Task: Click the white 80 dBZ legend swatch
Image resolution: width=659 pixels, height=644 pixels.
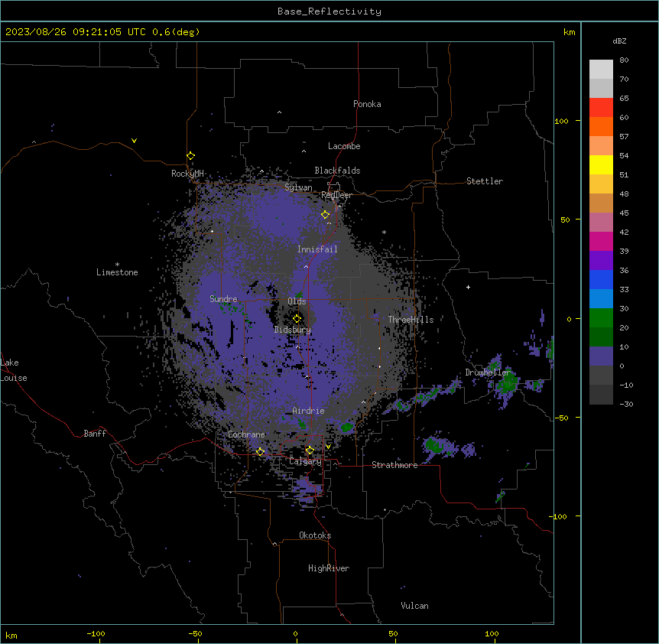Action: 601,70
